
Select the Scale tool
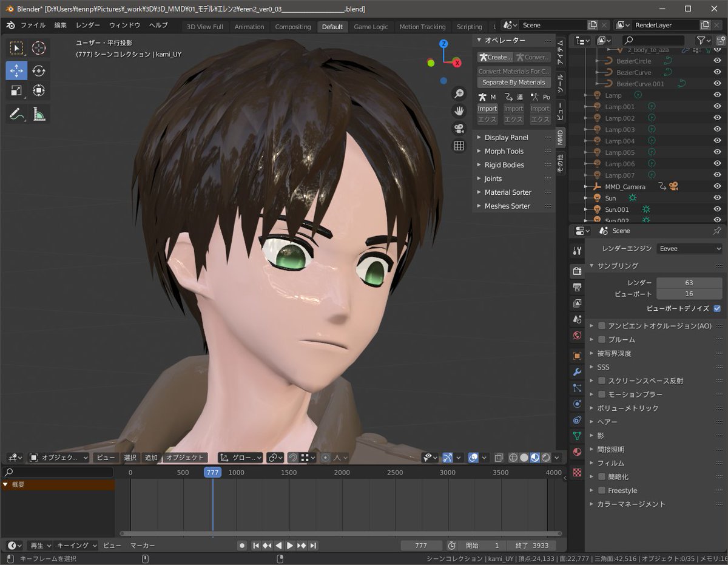tap(16, 91)
